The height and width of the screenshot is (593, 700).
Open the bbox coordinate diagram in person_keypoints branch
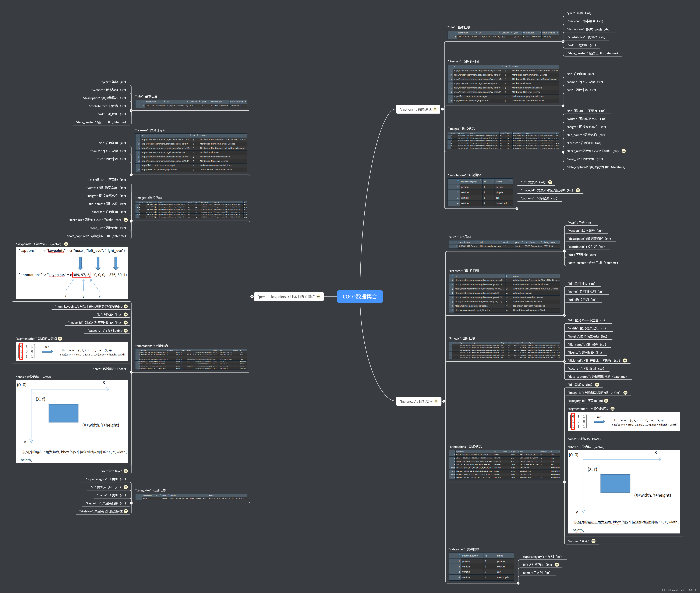[72, 422]
